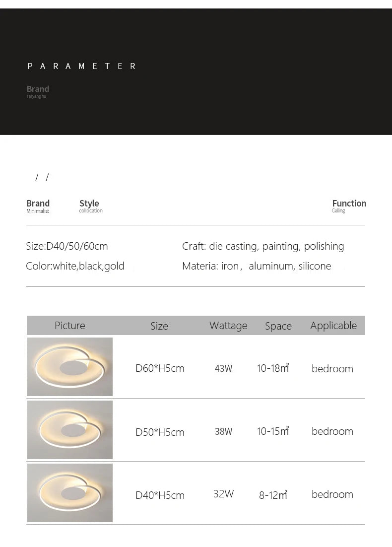Click the PARAMETER heading in the dark banner
This screenshot has width=392, height=547.
click(x=82, y=66)
